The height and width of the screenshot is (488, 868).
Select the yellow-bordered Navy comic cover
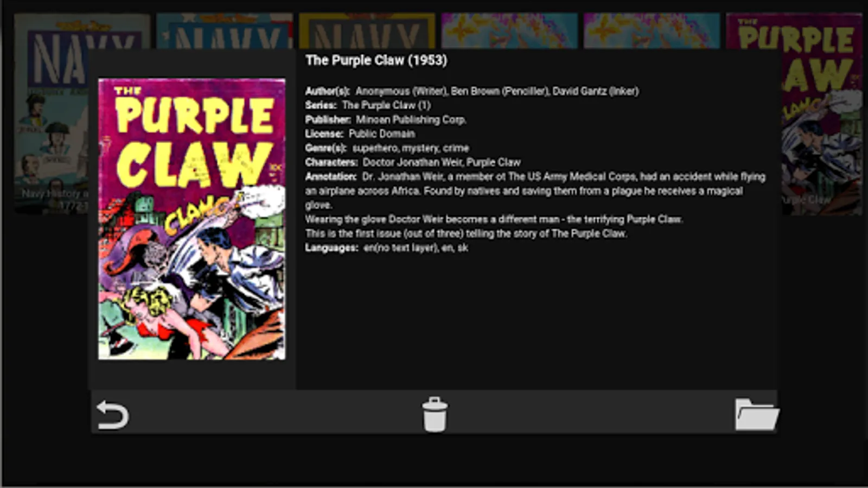pyautogui.click(x=367, y=31)
